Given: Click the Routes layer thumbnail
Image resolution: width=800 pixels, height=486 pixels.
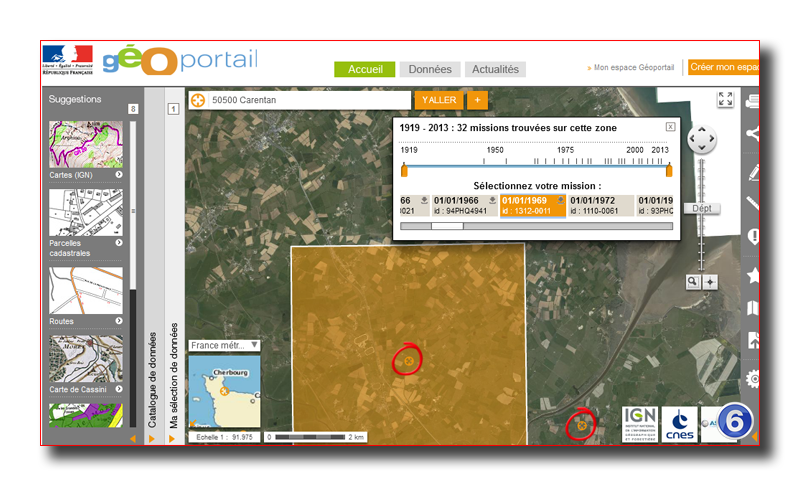Looking at the screenshot, I should coord(86,291).
